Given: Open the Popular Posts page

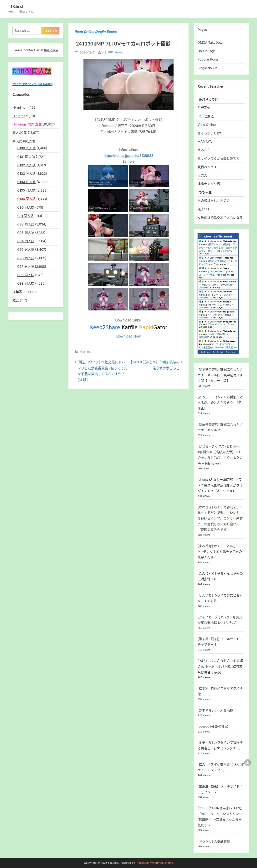Looking at the screenshot, I should [208, 60].
